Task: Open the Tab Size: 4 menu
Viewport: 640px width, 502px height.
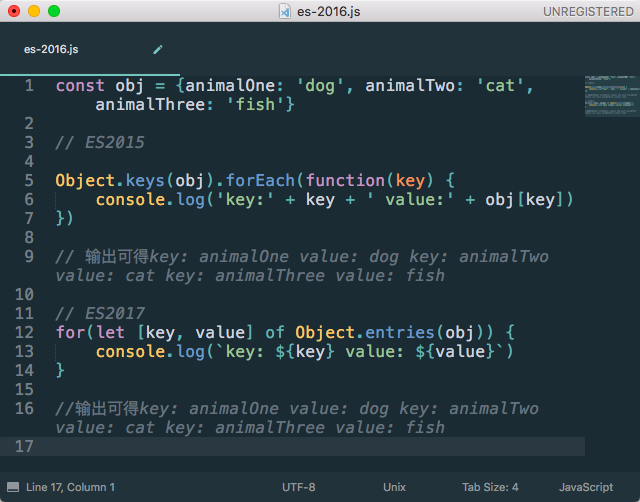Action: tap(490, 487)
